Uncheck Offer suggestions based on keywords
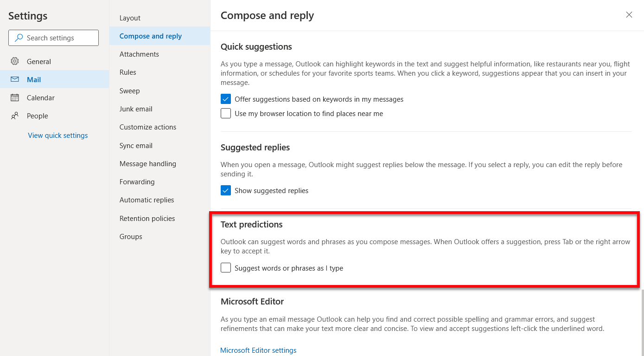 click(226, 99)
